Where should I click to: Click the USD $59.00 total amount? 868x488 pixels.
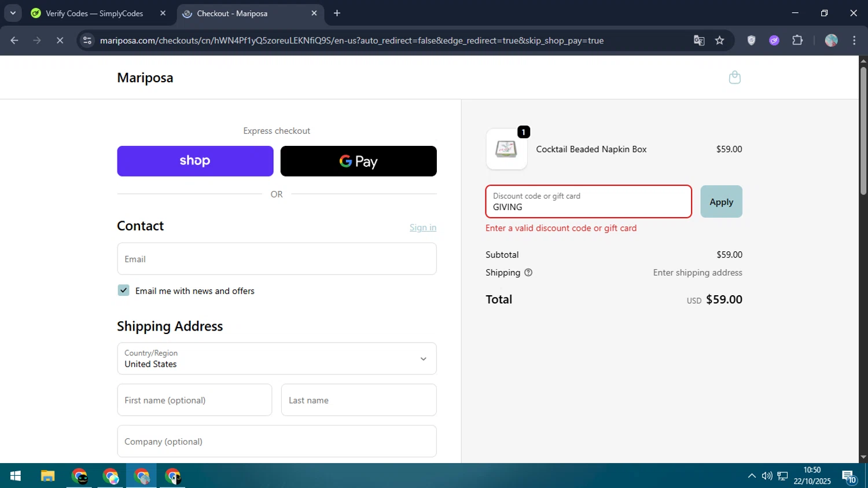[715, 300]
